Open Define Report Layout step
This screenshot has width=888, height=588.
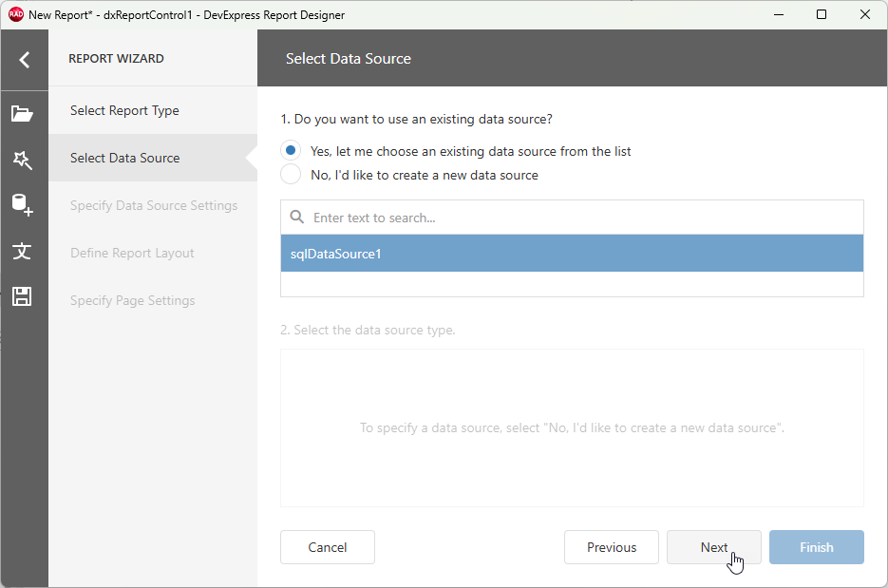(x=153, y=254)
